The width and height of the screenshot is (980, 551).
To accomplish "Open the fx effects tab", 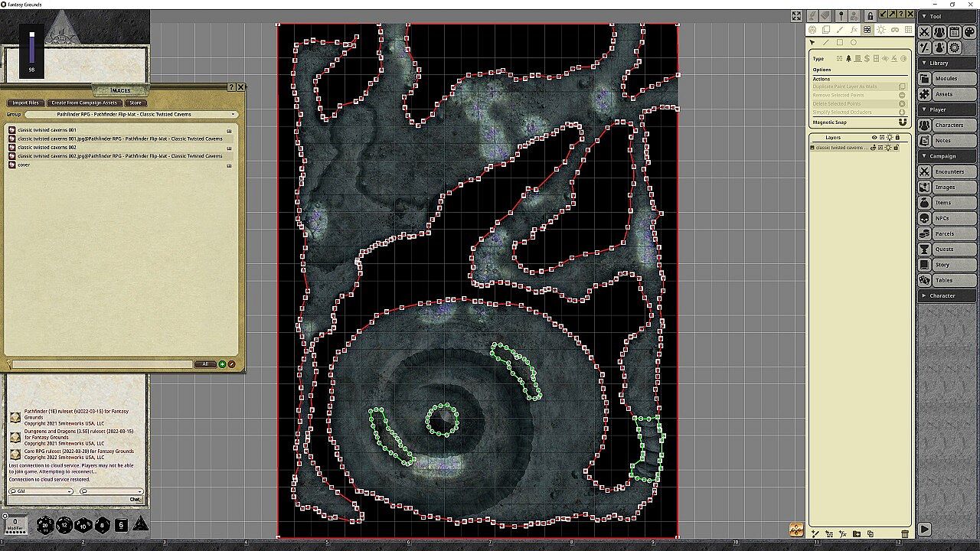I will point(854,30).
